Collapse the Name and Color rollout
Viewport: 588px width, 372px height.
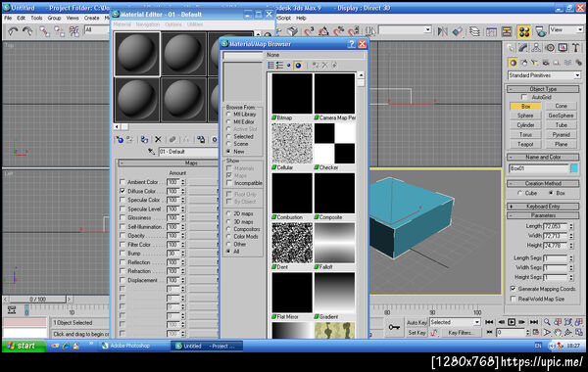coord(543,157)
